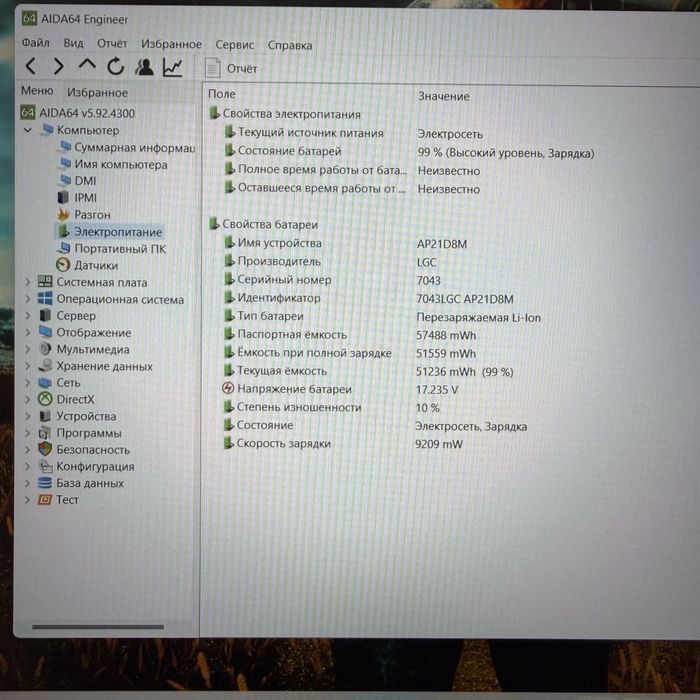Open the graph chart toolbar icon
The height and width of the screenshot is (700, 700).
[x=173, y=67]
